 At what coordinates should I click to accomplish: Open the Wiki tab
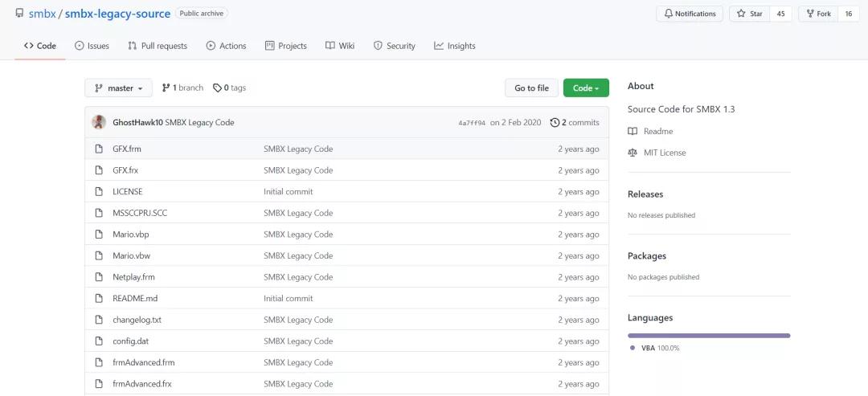340,46
